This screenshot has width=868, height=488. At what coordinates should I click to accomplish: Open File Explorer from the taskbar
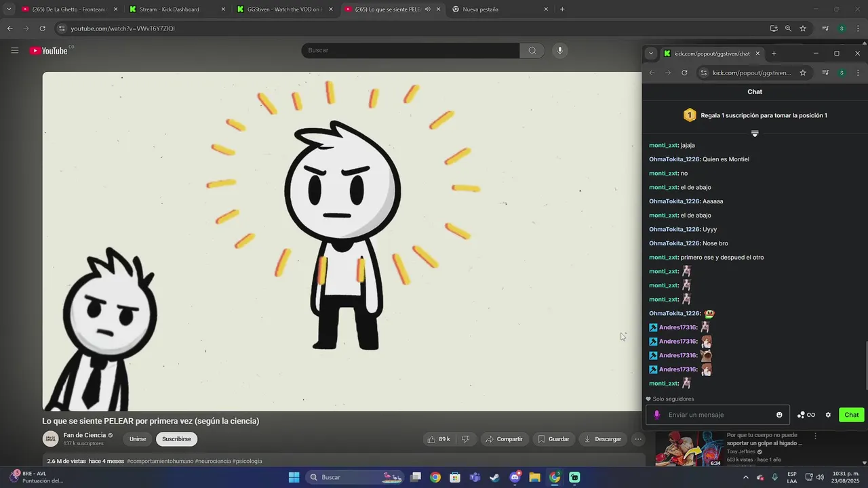point(534,477)
